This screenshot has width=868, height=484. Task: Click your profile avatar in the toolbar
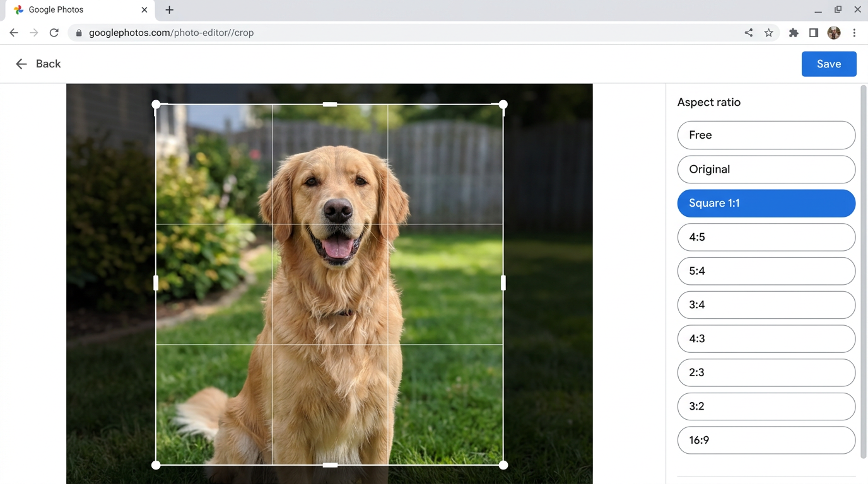pyautogui.click(x=834, y=32)
